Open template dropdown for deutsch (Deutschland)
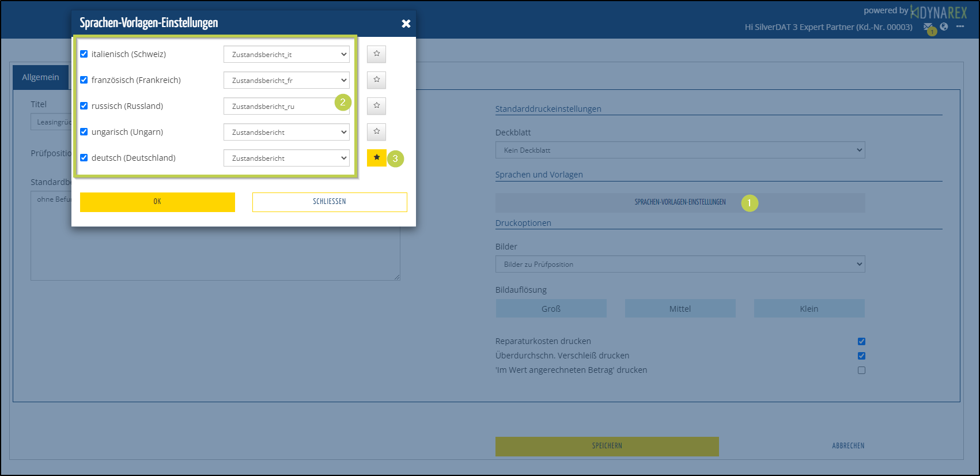 point(286,158)
